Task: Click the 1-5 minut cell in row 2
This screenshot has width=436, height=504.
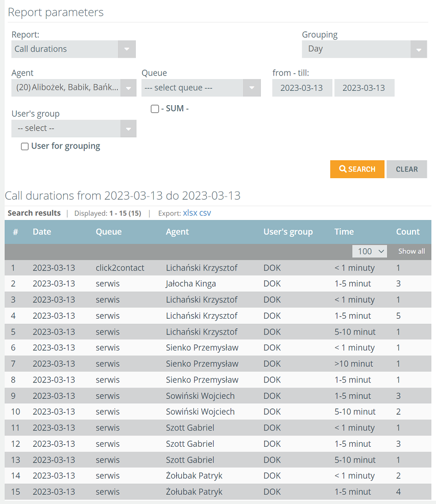Action: coord(352,284)
